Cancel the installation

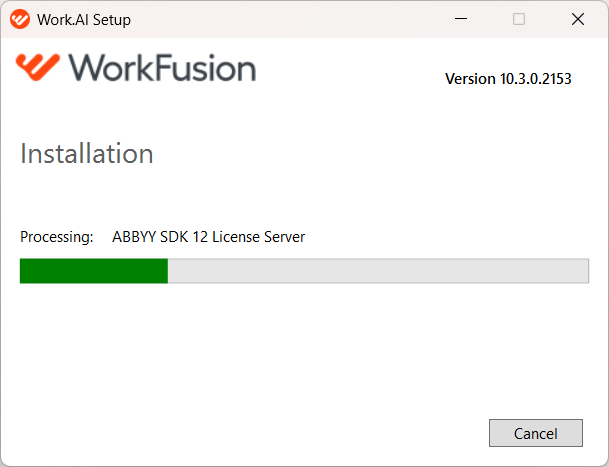[536, 433]
